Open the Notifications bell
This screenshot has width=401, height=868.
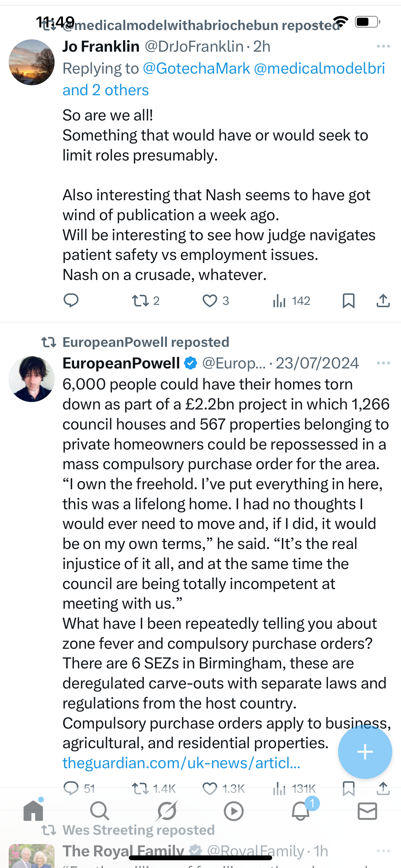(301, 811)
